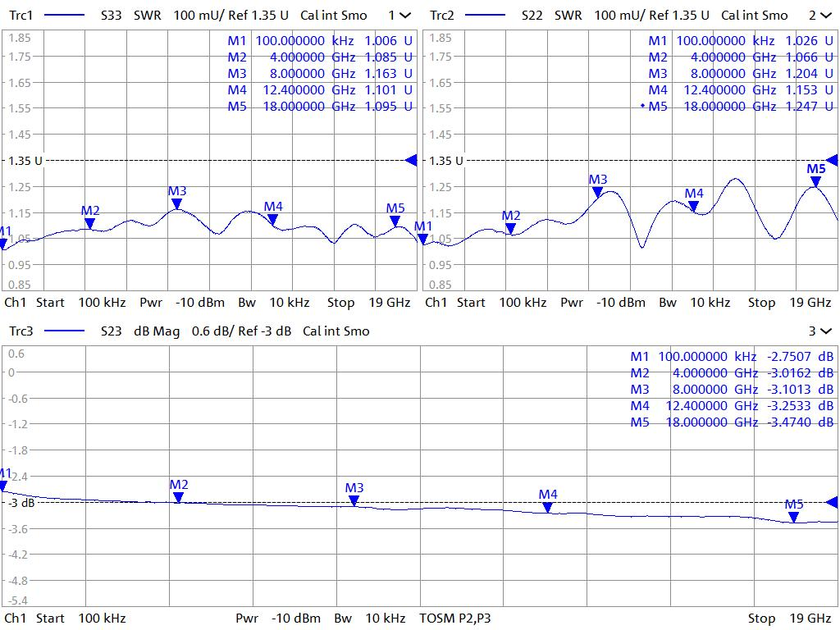This screenshot has height=630, width=840.
Task: Select the Trc3 trace label
Action: pyautogui.click(x=21, y=331)
